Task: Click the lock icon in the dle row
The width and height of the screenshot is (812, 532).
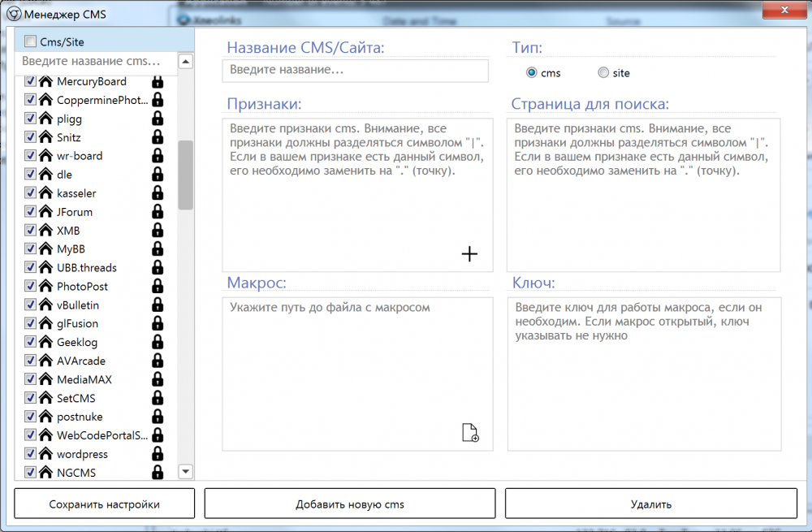Action: (158, 175)
